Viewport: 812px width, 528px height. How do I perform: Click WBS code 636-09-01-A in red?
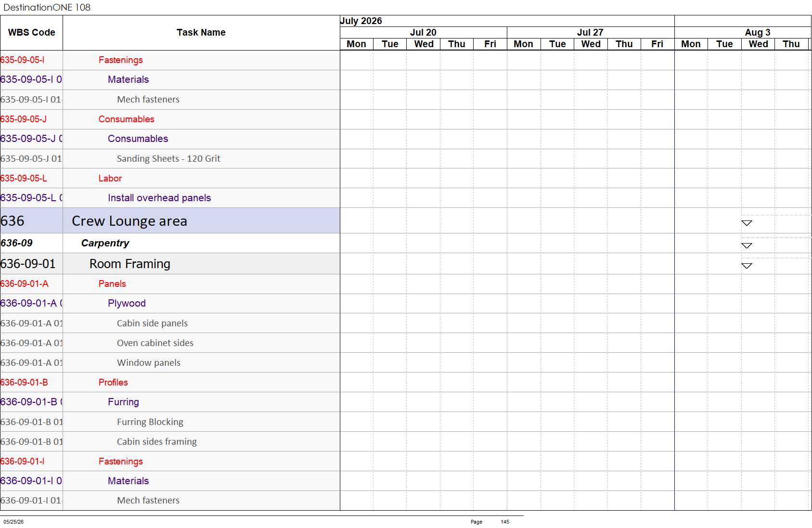[x=25, y=284]
